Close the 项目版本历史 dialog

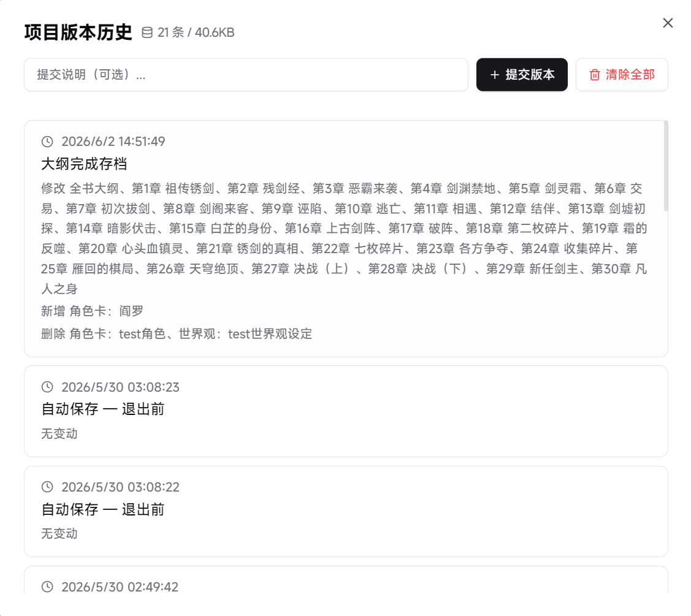coord(668,23)
